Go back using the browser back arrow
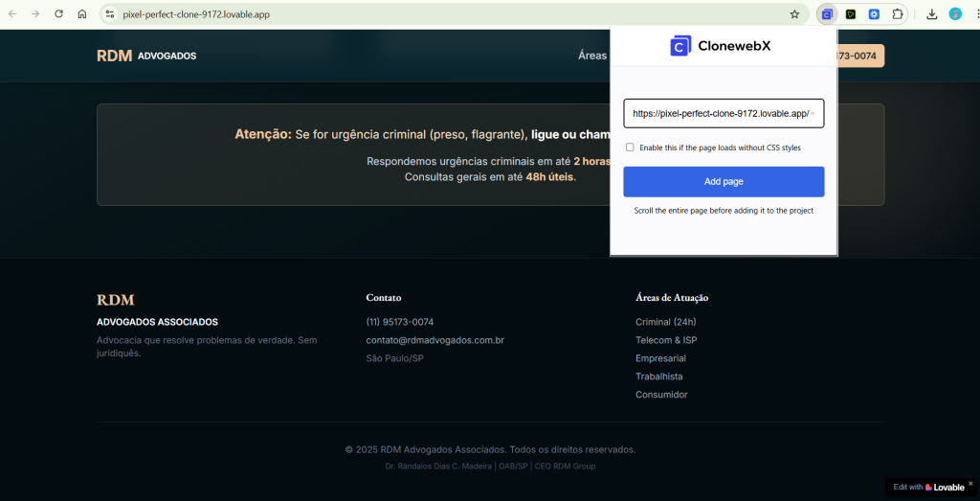The height and width of the screenshot is (501, 980). coord(11,13)
